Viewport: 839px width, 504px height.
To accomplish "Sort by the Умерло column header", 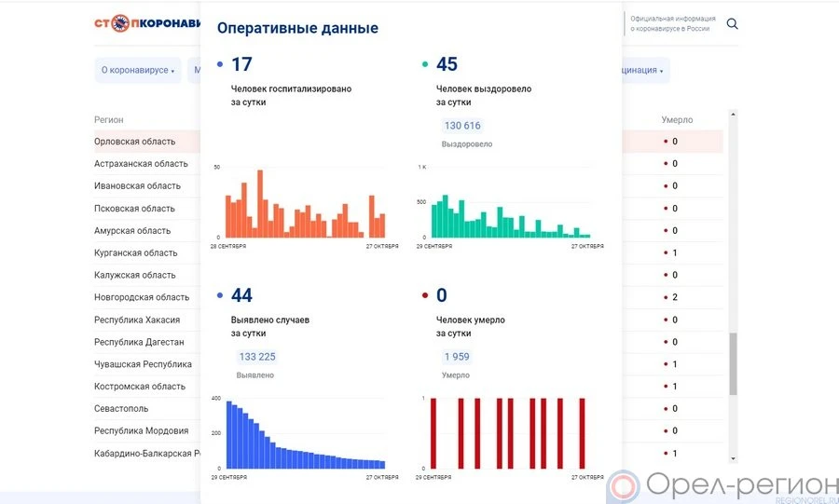I will tap(677, 120).
